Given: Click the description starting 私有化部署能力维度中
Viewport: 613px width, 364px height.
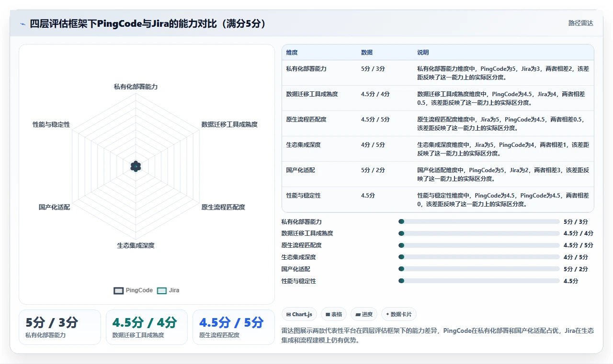Looking at the screenshot, I should [503, 73].
